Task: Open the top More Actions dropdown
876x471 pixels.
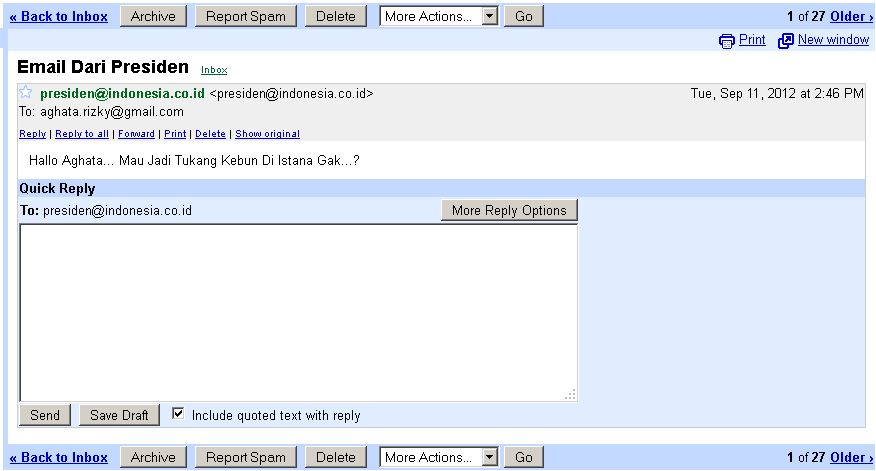Action: point(439,16)
